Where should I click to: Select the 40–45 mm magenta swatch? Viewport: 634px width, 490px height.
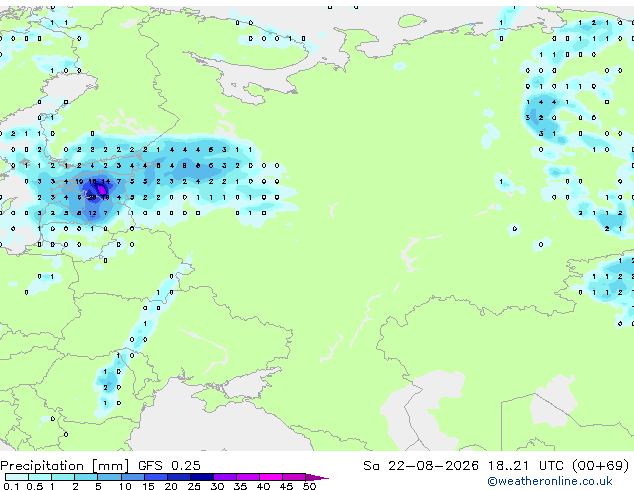coord(271,477)
